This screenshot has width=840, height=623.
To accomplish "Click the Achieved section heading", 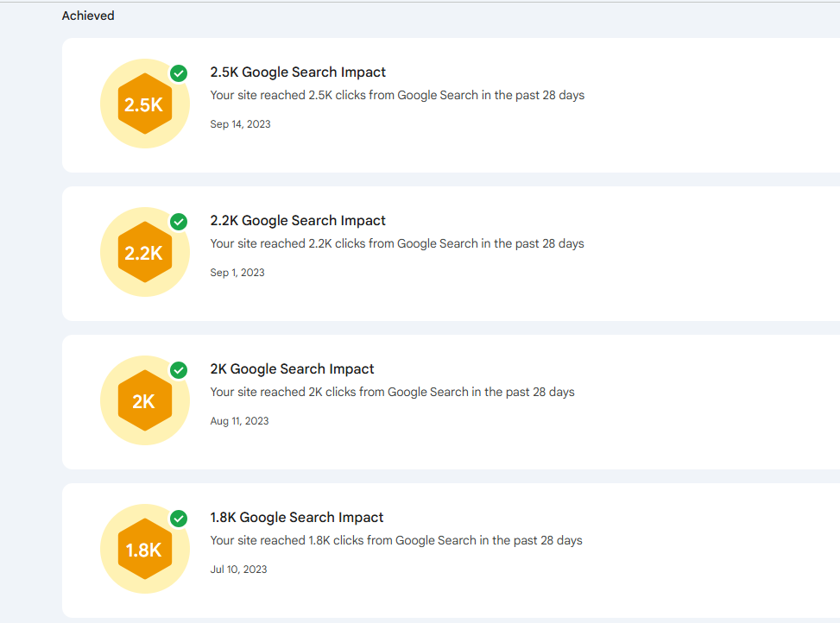I will pyautogui.click(x=87, y=15).
